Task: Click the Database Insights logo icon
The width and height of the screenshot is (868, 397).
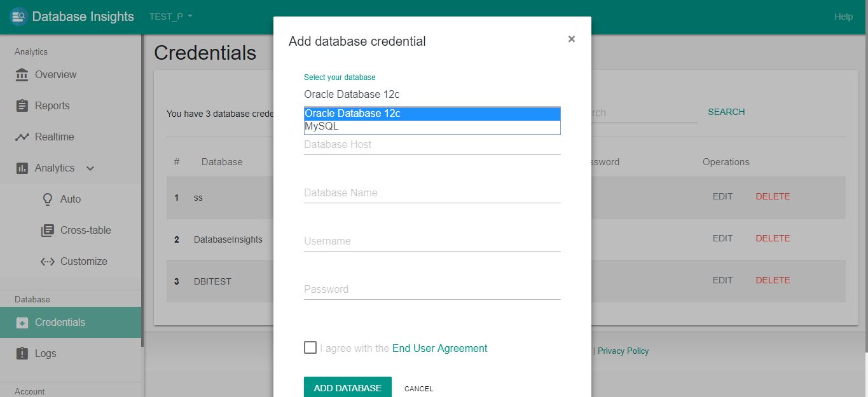Action: pos(18,17)
